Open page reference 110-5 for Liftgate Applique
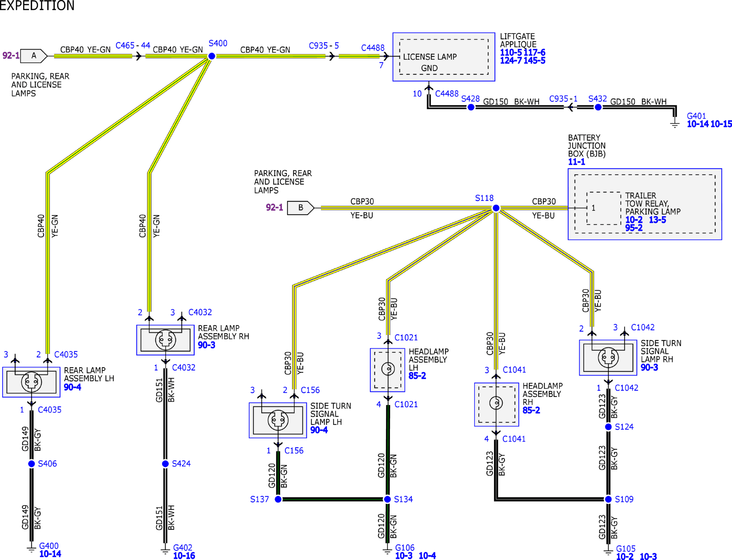 [511, 53]
